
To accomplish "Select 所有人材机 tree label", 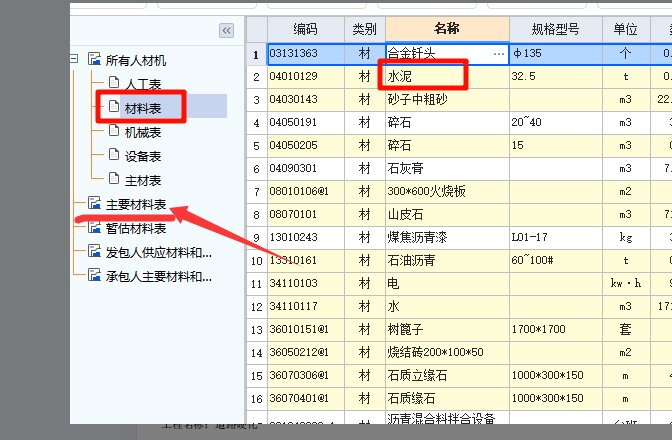I will 136,60.
